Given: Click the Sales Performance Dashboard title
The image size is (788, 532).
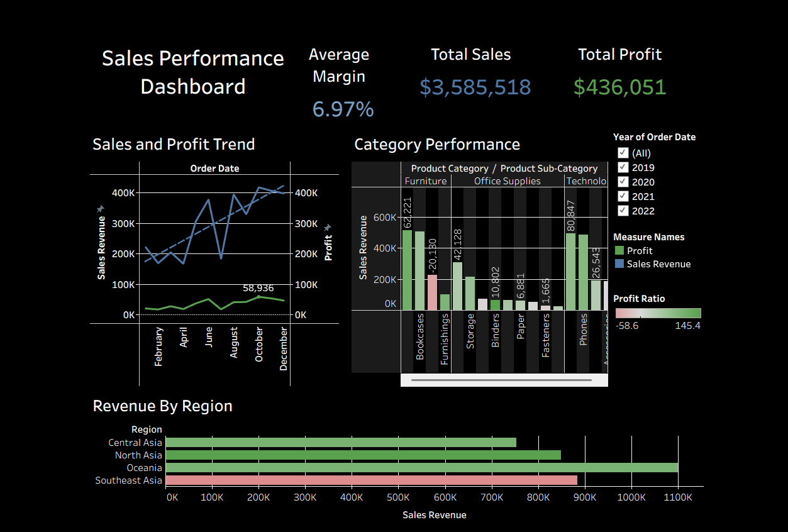Looking at the screenshot, I should click(x=193, y=72).
